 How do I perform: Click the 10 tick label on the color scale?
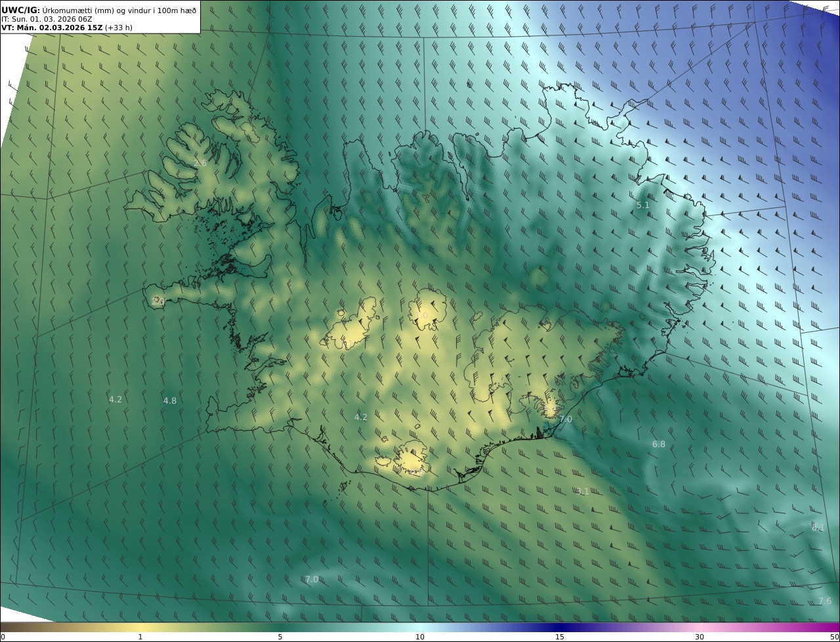tap(420, 637)
